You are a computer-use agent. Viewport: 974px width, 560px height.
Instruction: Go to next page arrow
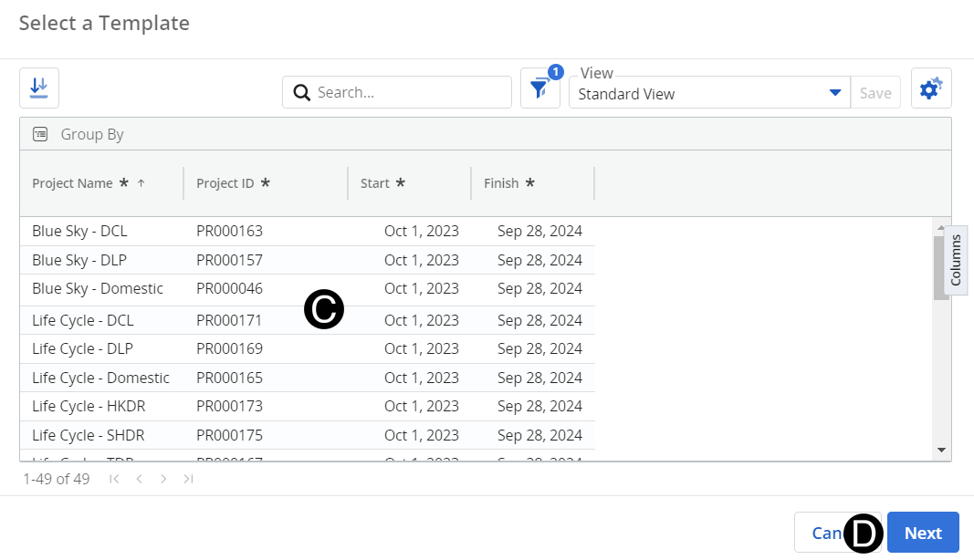coord(163,479)
